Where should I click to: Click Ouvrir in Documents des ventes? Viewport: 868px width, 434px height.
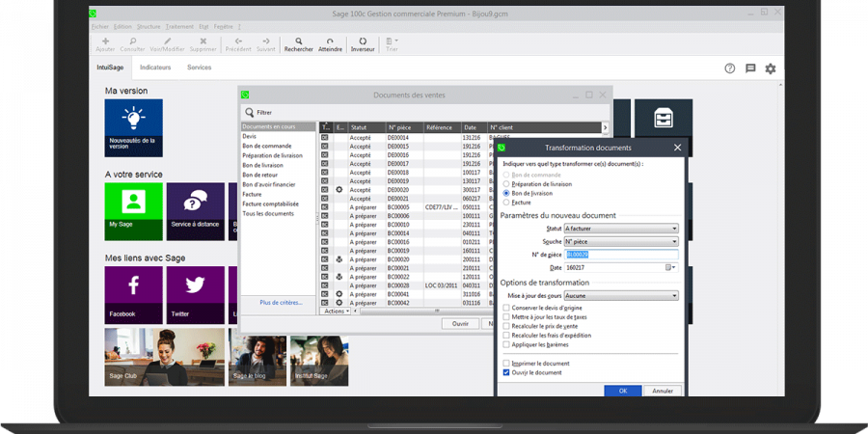point(461,324)
